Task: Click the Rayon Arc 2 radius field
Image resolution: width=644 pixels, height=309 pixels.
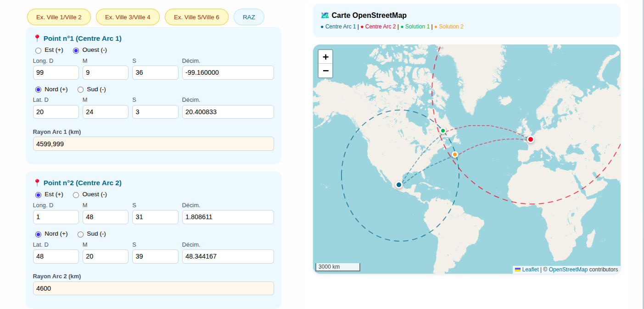Action: 153,288
